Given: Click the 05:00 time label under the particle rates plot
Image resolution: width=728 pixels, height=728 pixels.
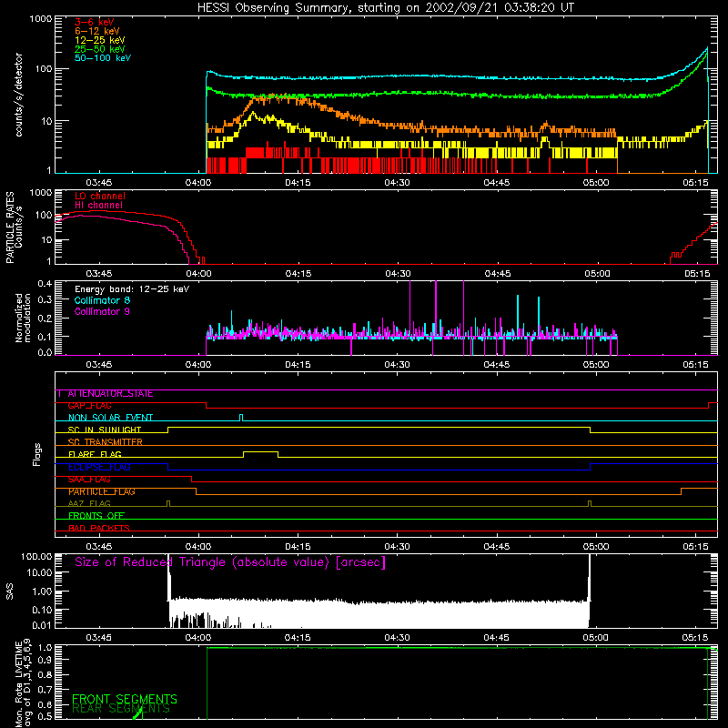Looking at the screenshot, I should tap(597, 274).
